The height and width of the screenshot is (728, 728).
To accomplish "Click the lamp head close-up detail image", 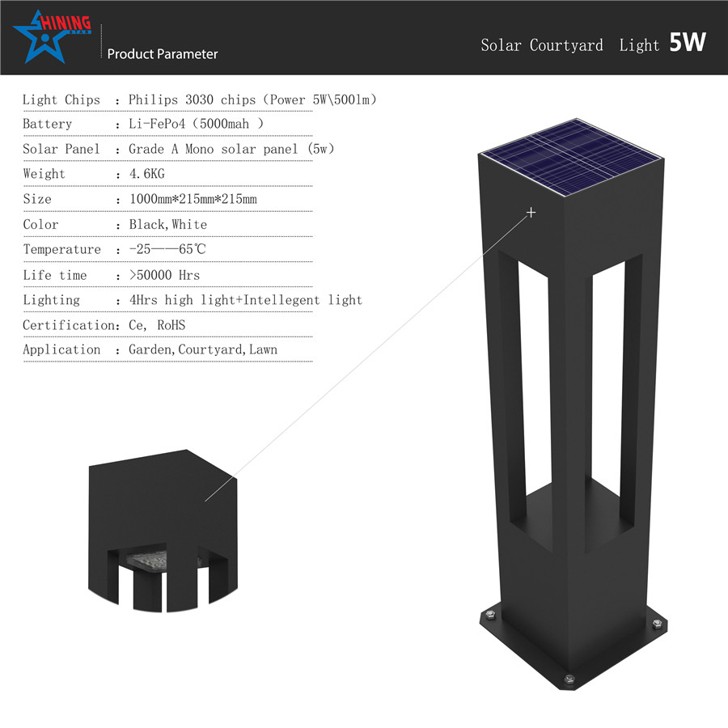I will tap(163, 531).
